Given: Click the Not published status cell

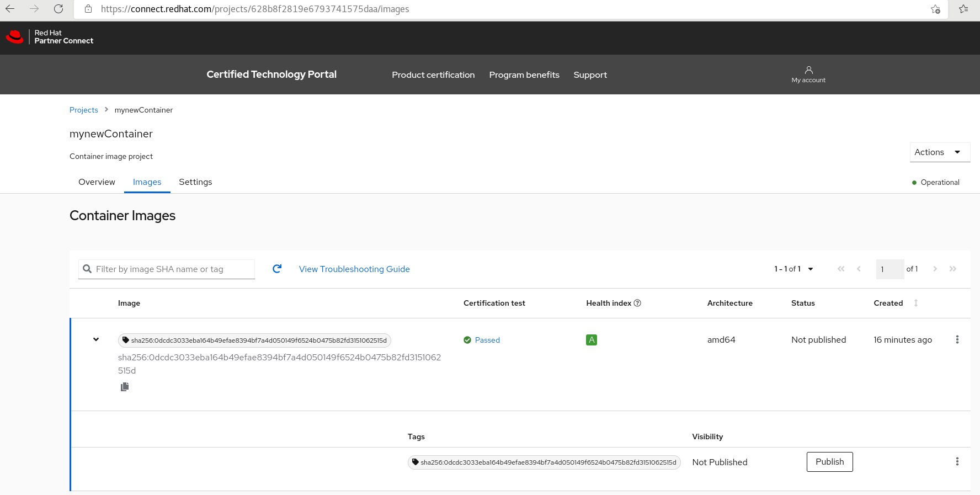Looking at the screenshot, I should (818, 340).
